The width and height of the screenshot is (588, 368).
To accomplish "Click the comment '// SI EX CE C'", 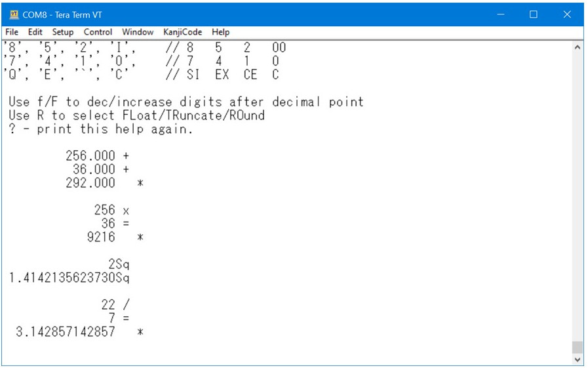I will [222, 75].
